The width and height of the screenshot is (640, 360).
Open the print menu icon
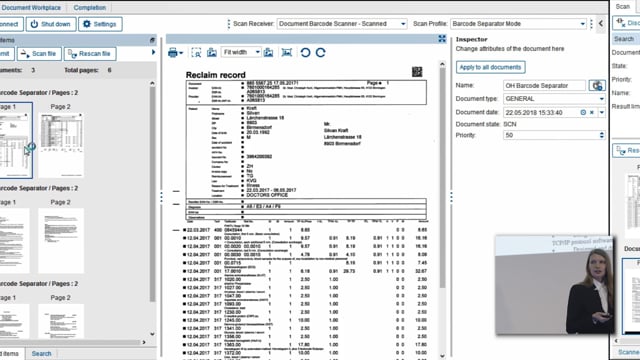[176, 53]
